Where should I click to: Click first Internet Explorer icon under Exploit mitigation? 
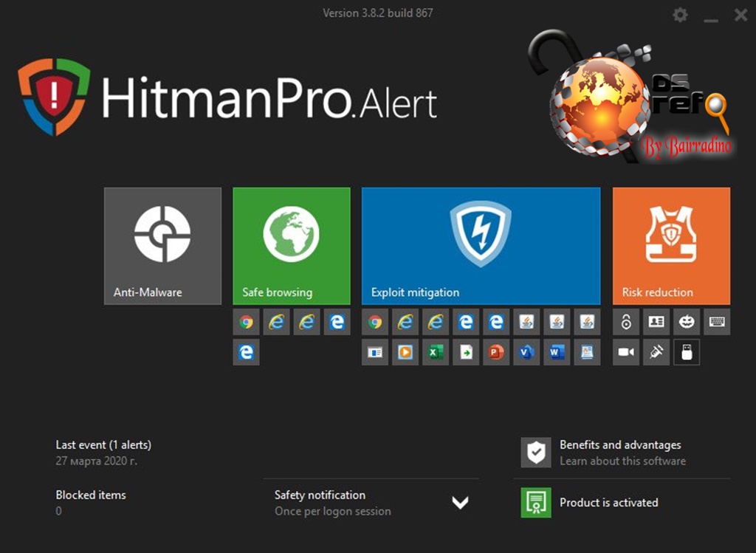pyautogui.click(x=405, y=322)
